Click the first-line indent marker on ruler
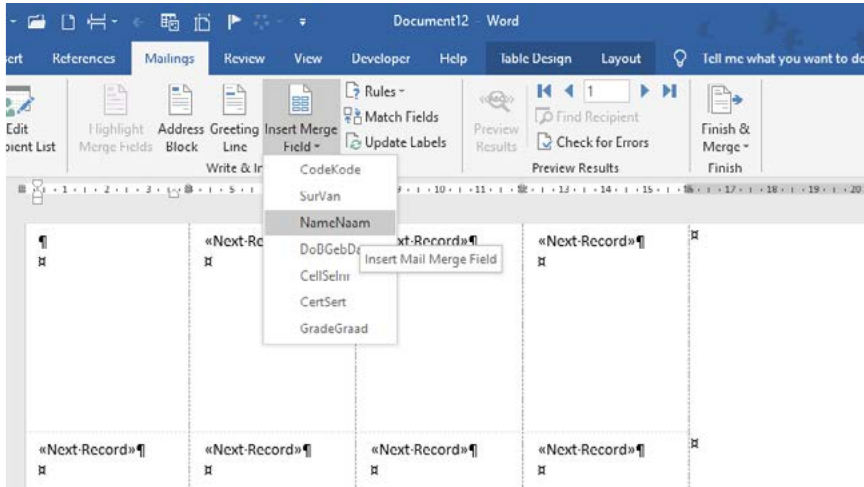 pyautogui.click(x=37, y=185)
